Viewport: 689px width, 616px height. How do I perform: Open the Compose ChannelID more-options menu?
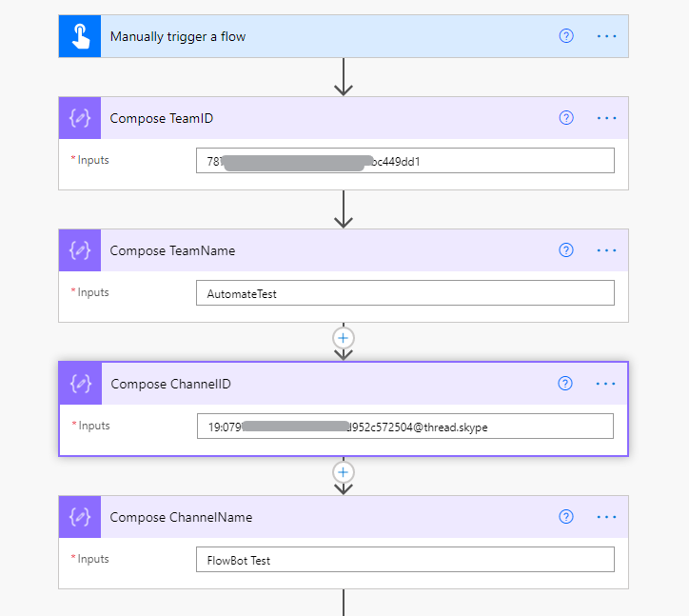coord(605,384)
